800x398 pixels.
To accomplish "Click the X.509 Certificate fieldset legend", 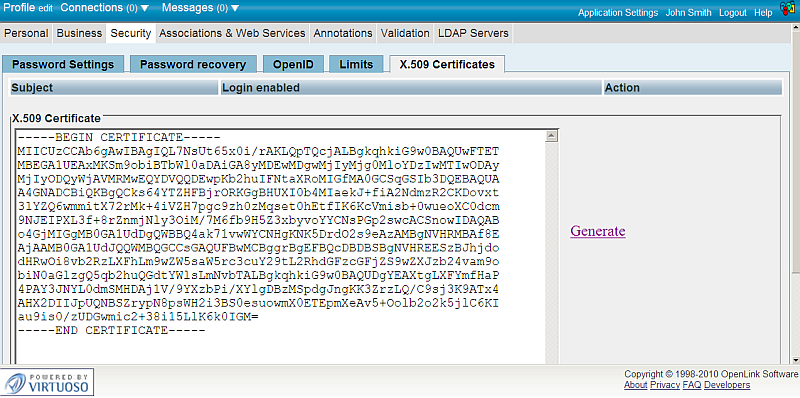I will coord(56,118).
